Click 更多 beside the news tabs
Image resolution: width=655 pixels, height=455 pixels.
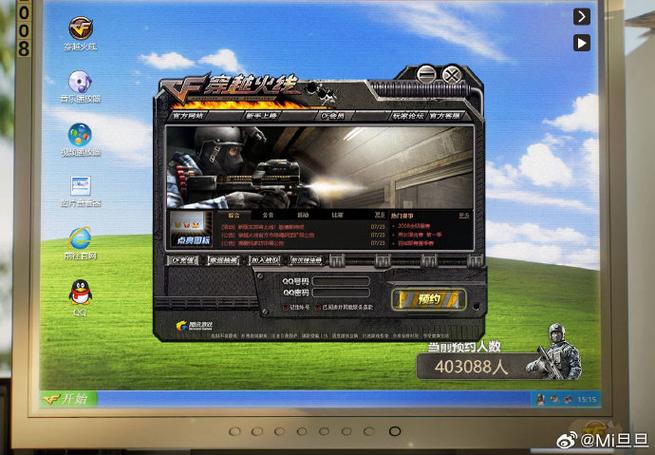(379, 215)
